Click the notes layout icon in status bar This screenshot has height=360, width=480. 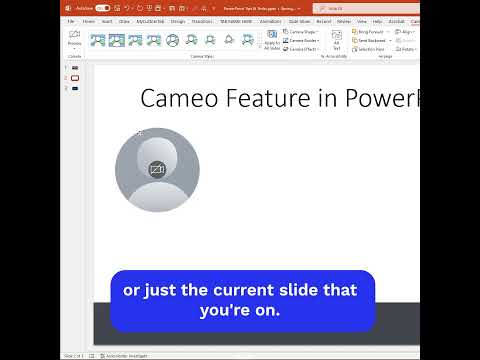(92, 356)
